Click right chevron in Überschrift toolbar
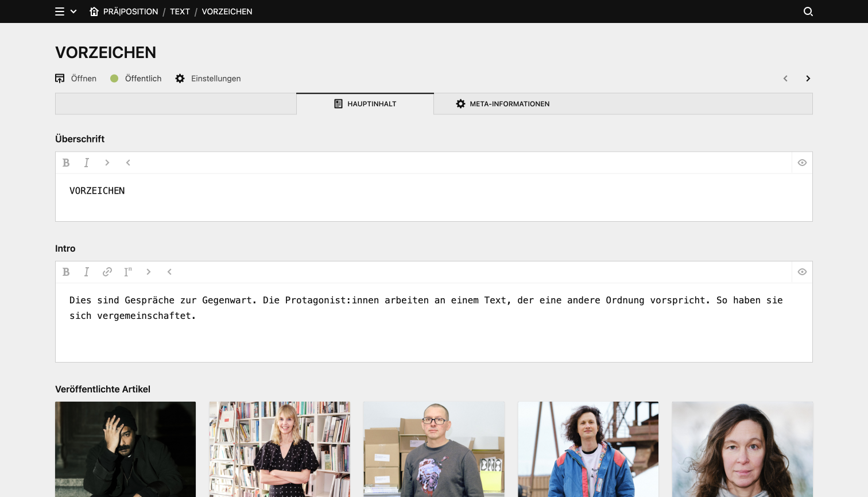 pyautogui.click(x=107, y=163)
